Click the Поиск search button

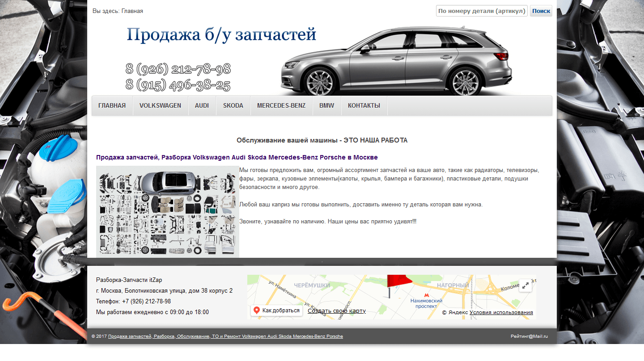[x=541, y=11]
